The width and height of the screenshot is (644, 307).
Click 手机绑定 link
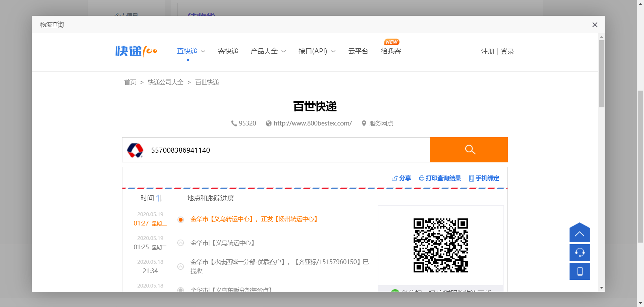pyautogui.click(x=487, y=178)
